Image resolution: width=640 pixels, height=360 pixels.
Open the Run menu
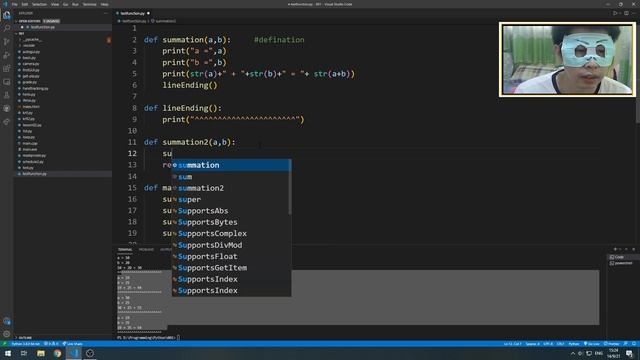[x=75, y=4]
